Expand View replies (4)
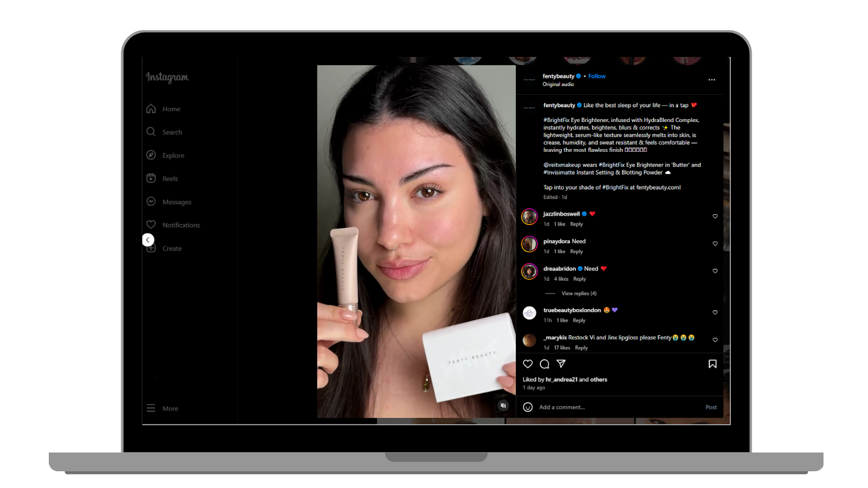This screenshot has width=868, height=488. (579, 293)
